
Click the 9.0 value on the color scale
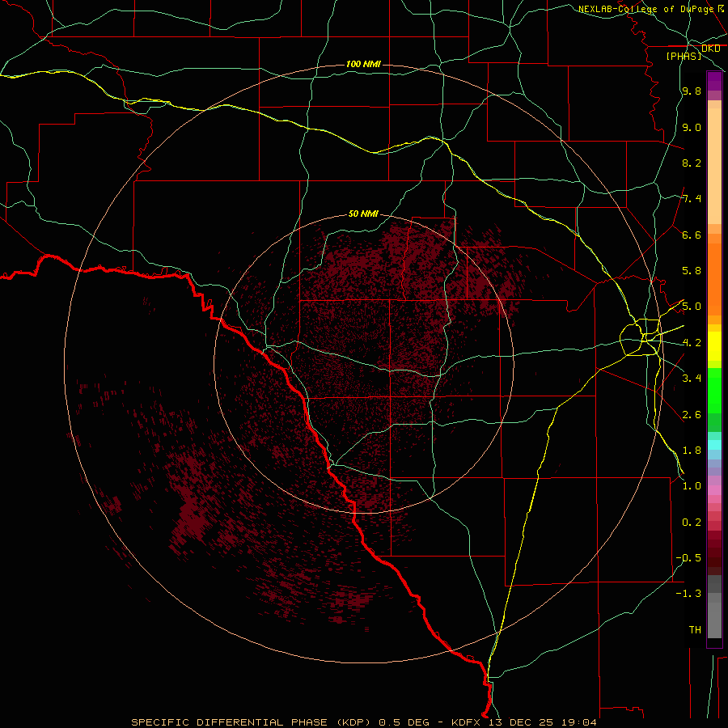pyautogui.click(x=692, y=127)
